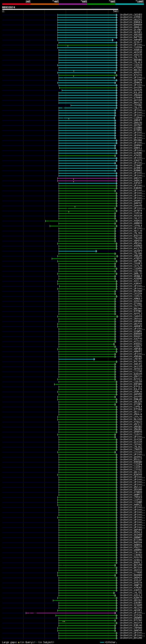Select the UniRef100_A3FQ07 label
The width and height of the screenshot is (146, 644).
coord(131,183)
